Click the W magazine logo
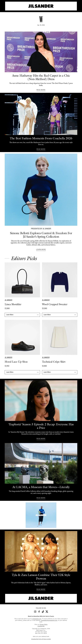 click(x=41, y=19)
